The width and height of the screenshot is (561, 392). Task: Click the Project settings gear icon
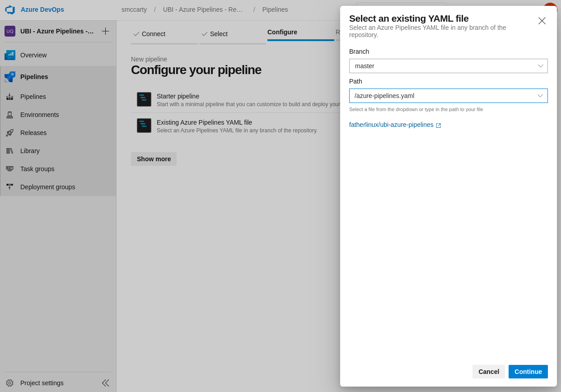pyautogui.click(x=9, y=383)
